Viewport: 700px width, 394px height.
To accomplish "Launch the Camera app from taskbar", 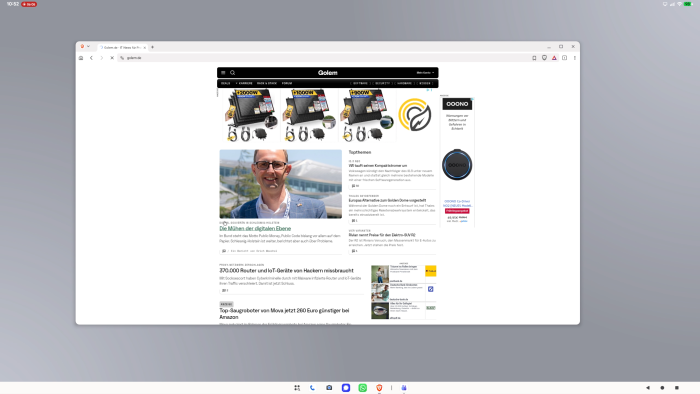I will [x=329, y=388].
